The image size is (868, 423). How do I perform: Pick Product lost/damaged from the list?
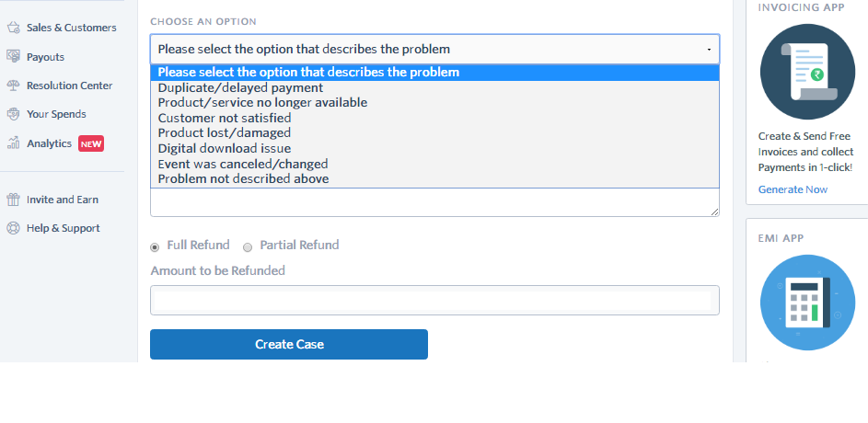point(224,133)
